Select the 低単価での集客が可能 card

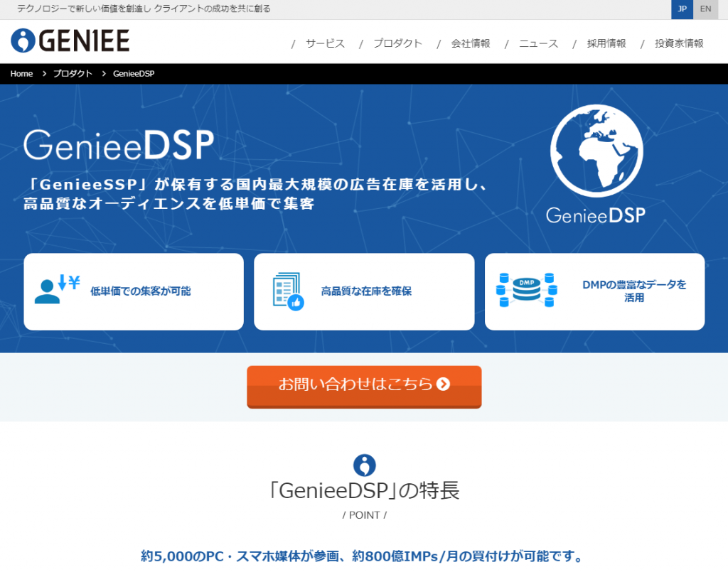tap(134, 292)
